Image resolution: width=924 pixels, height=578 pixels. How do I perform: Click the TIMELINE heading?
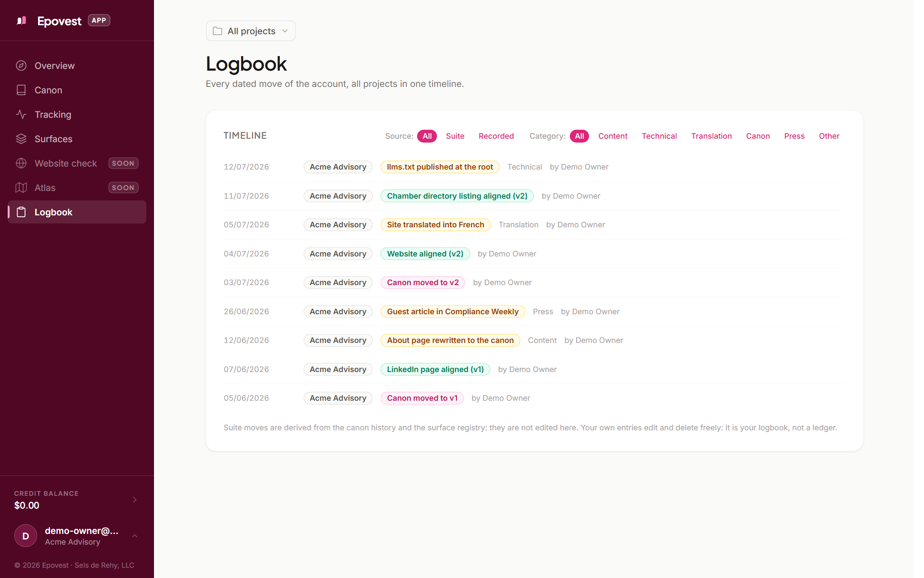(245, 136)
